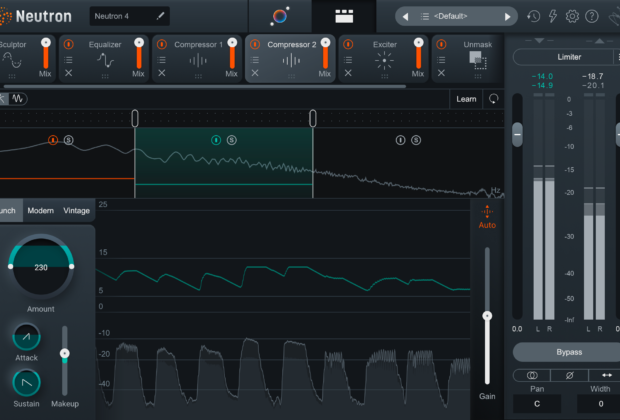The image size is (620, 420).
Task: Open Compressor 2 module preset list icon
Action: [255, 60]
